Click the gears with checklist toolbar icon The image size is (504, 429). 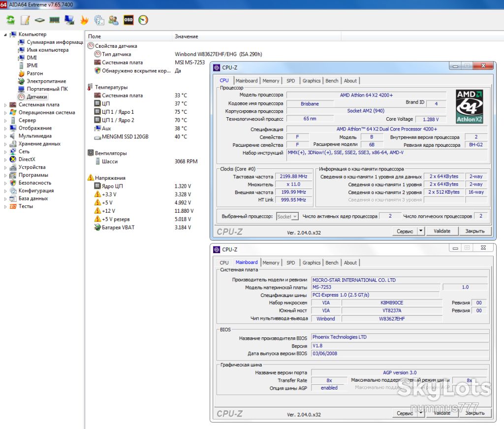click(98, 20)
